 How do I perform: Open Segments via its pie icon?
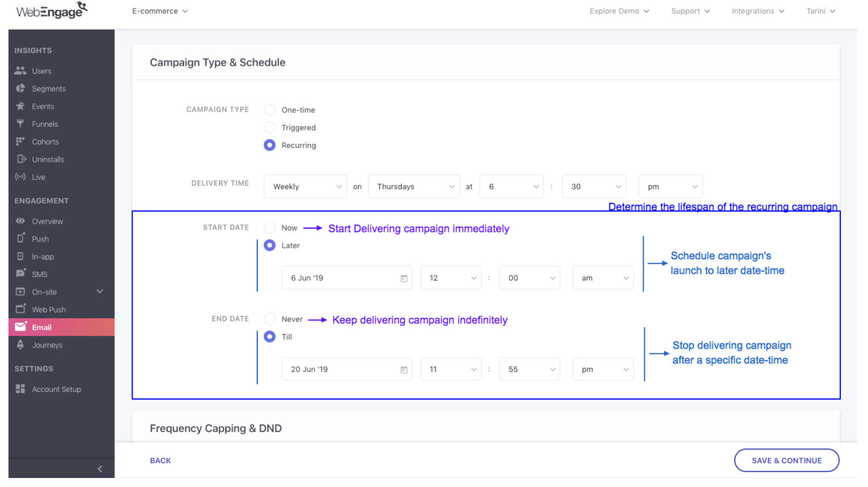tap(20, 89)
